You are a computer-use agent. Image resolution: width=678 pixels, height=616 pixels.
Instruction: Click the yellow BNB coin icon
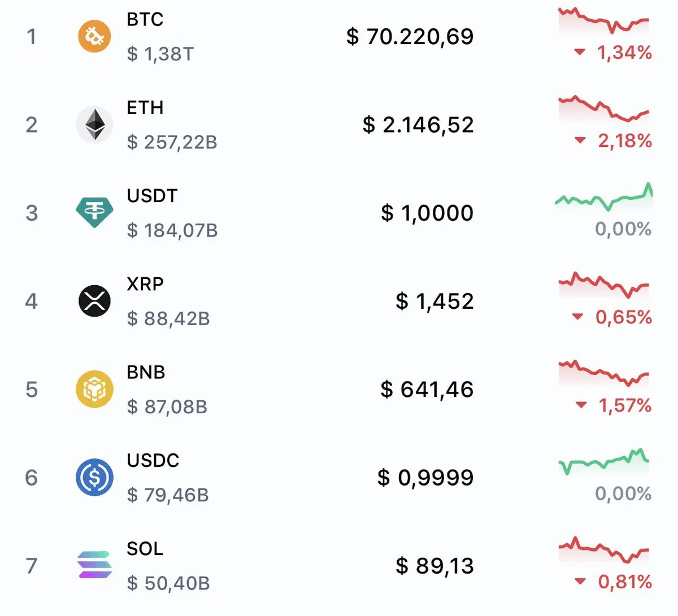(94, 389)
